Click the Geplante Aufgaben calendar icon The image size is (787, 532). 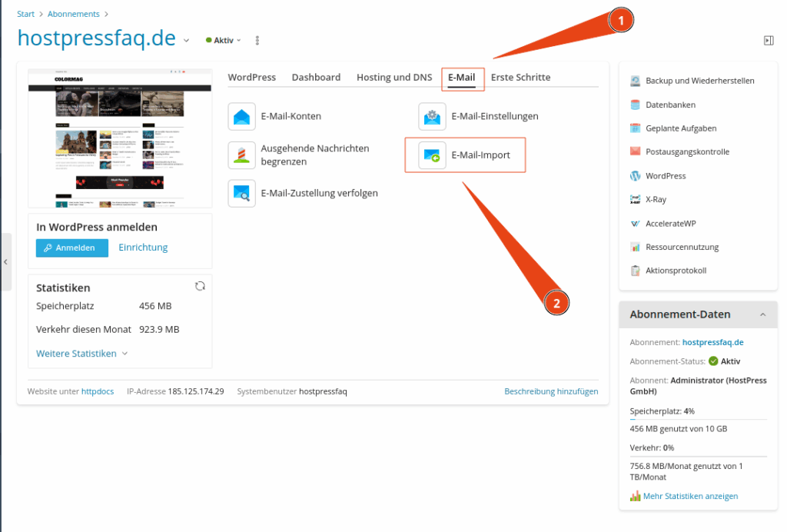click(635, 128)
